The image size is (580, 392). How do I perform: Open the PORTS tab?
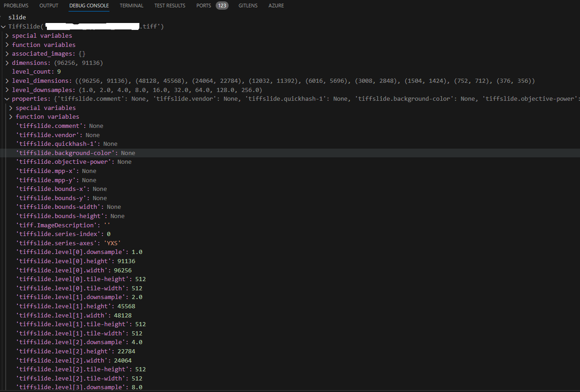(203, 6)
